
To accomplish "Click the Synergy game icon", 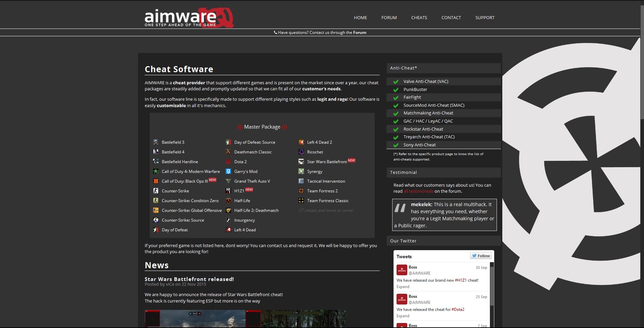I will tap(301, 171).
